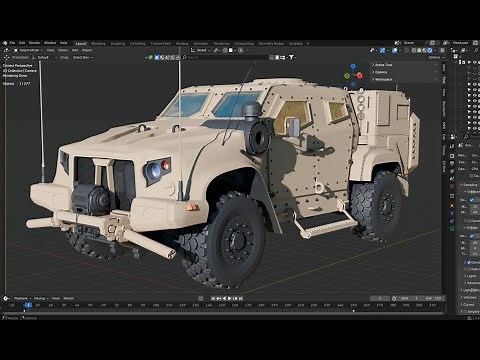Viewport: 480px width, 360px height.
Task: Open the Help menu
Action: pyautogui.click(x=63, y=43)
